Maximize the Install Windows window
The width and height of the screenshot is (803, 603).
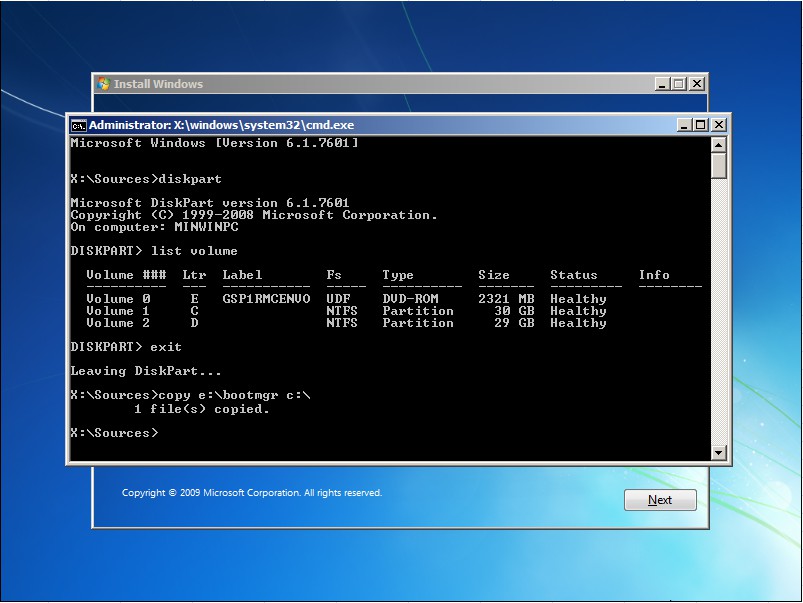(679, 84)
